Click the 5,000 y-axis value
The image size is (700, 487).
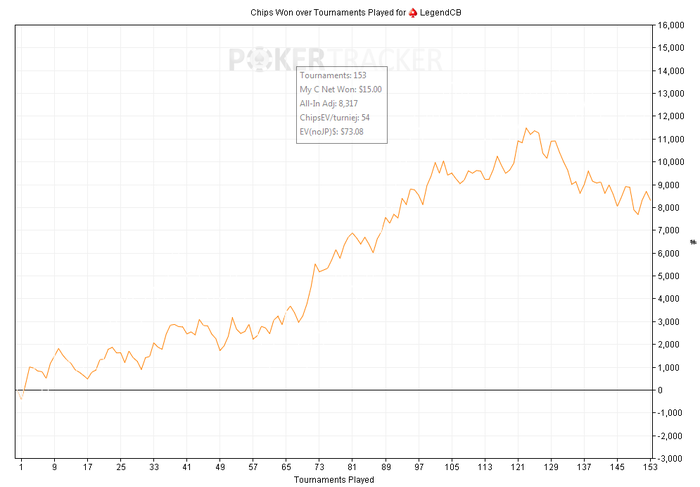pyautogui.click(x=669, y=276)
